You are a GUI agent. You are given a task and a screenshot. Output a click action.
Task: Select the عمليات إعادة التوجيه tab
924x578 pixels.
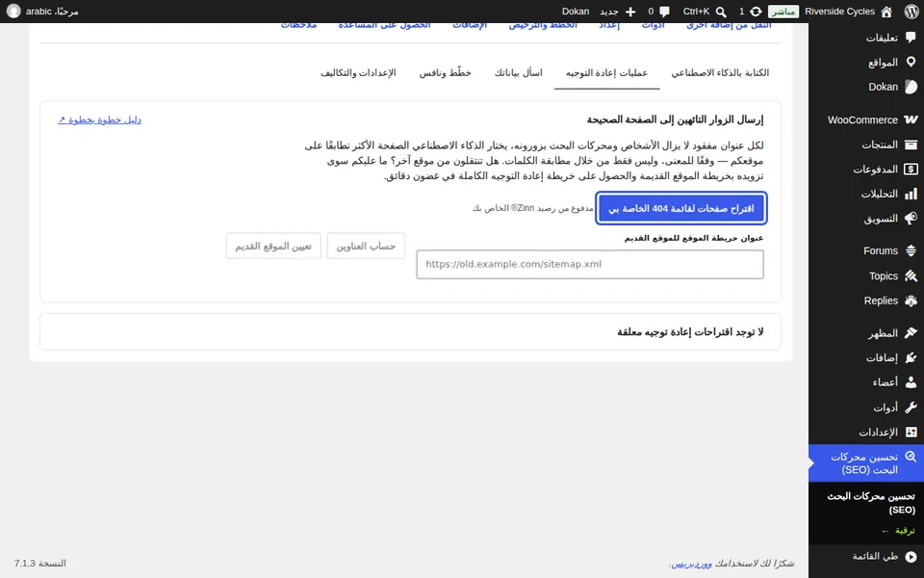(x=606, y=72)
